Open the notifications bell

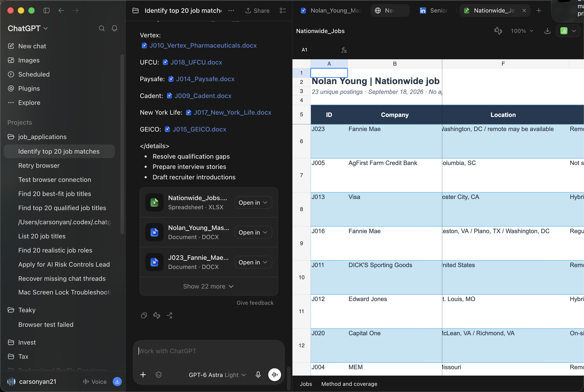tap(114, 28)
